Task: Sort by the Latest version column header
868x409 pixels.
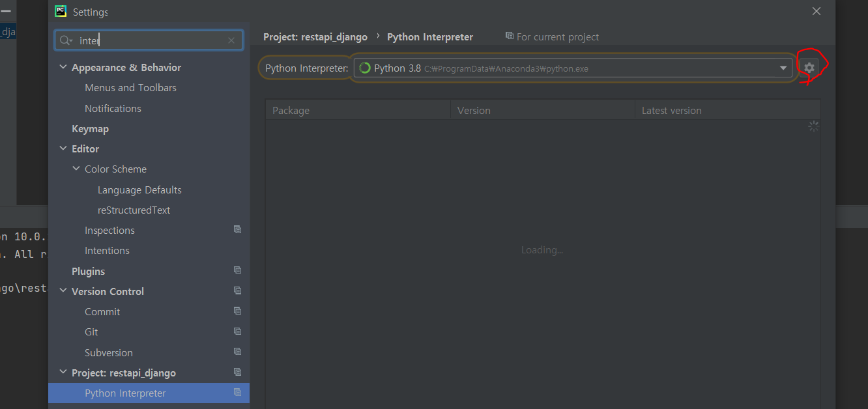Action: (x=727, y=110)
